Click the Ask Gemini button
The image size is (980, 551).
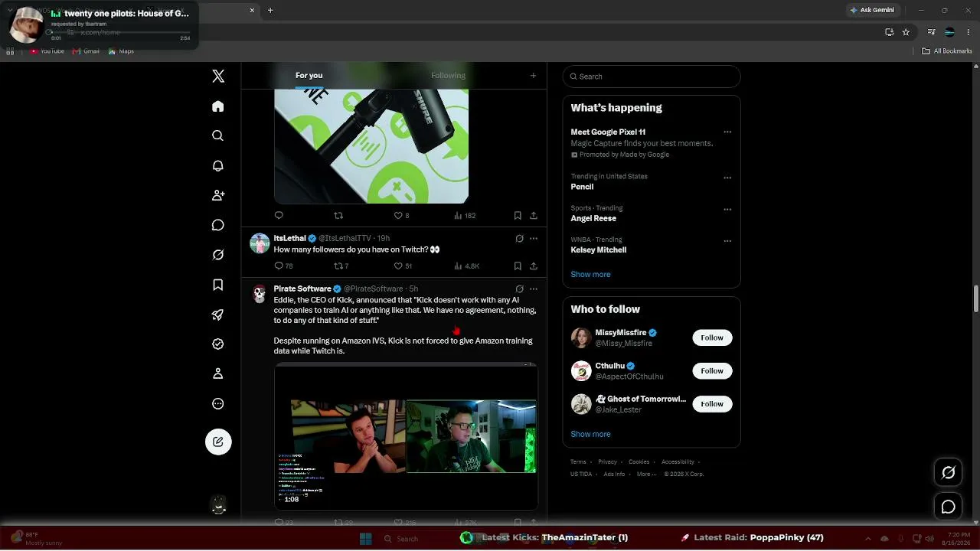point(872,10)
